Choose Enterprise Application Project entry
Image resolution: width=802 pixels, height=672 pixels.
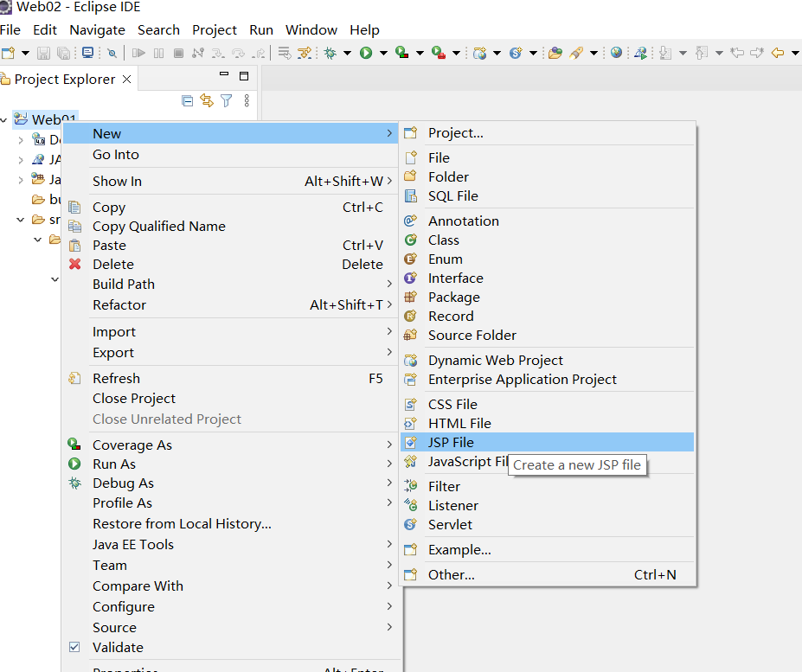548,379
